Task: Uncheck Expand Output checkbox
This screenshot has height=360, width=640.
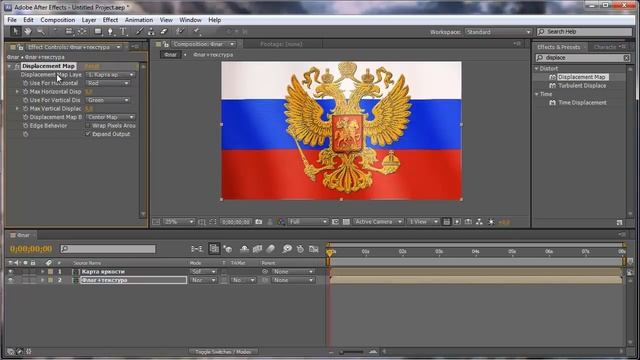Action: (x=88, y=134)
